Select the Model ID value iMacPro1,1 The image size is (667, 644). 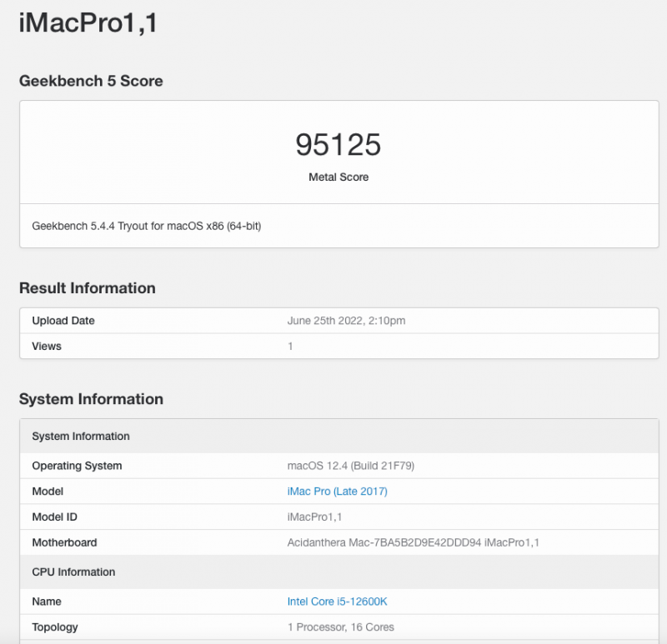(x=315, y=517)
